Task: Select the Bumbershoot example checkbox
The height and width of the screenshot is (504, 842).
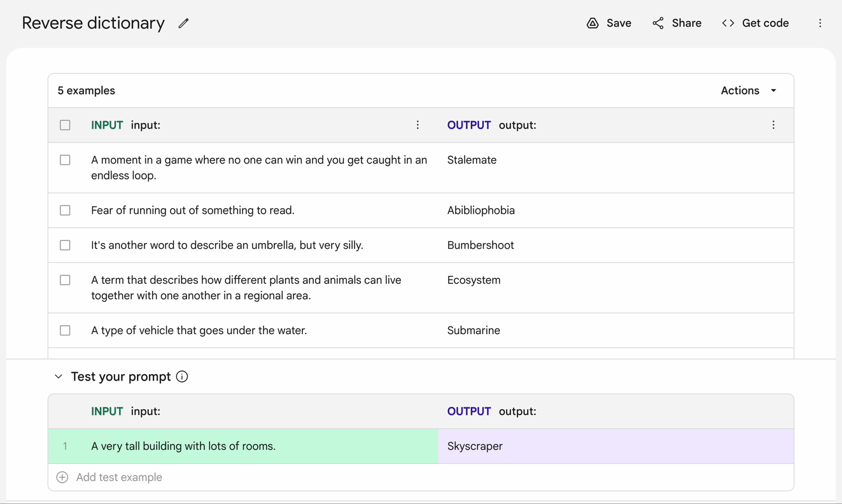Action: pos(65,246)
